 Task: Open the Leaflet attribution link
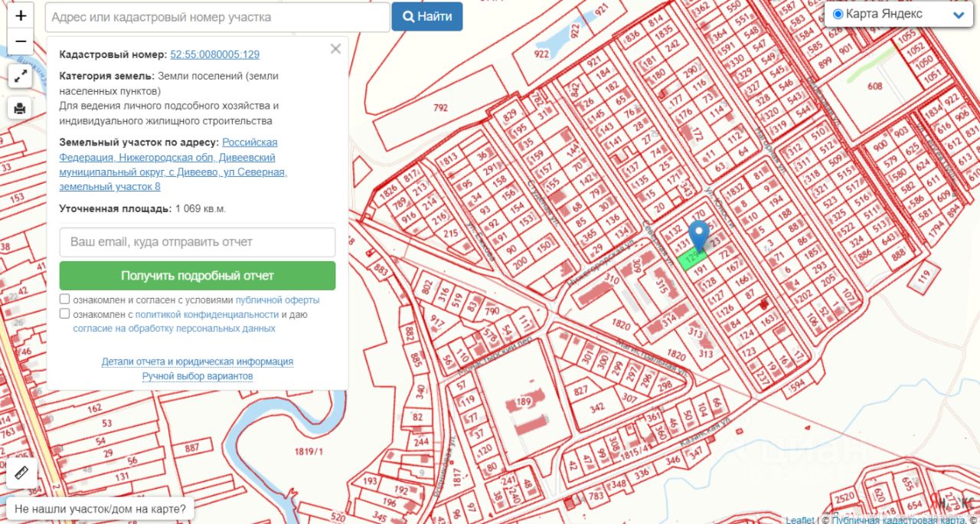coord(799,520)
